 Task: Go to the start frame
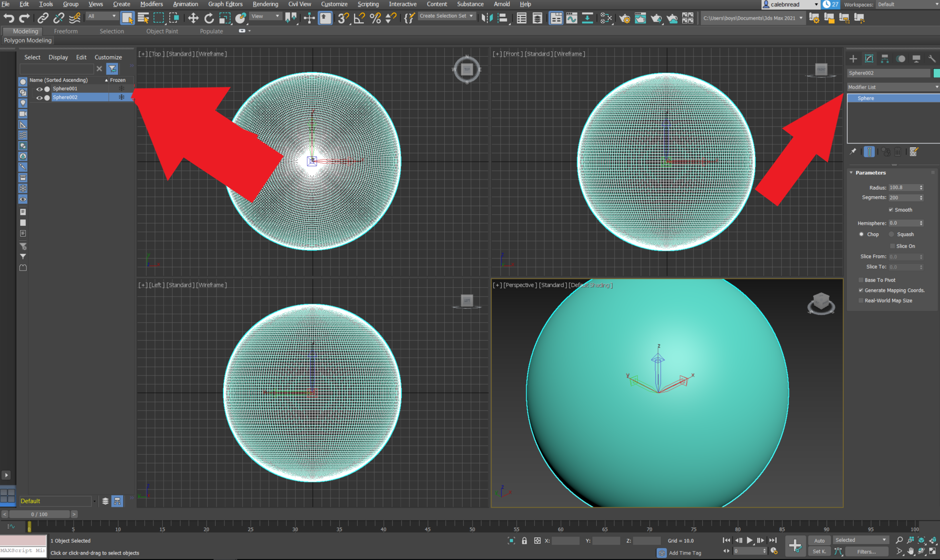click(x=726, y=540)
